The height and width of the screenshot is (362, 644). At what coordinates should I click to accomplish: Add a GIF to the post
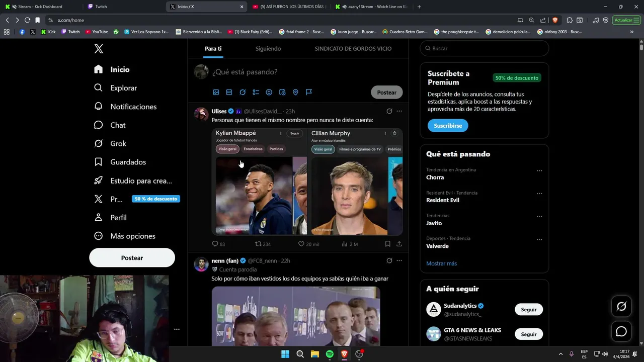click(229, 92)
